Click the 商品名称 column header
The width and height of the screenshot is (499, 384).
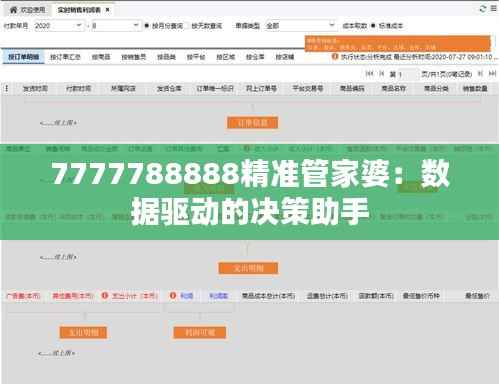tap(394, 88)
